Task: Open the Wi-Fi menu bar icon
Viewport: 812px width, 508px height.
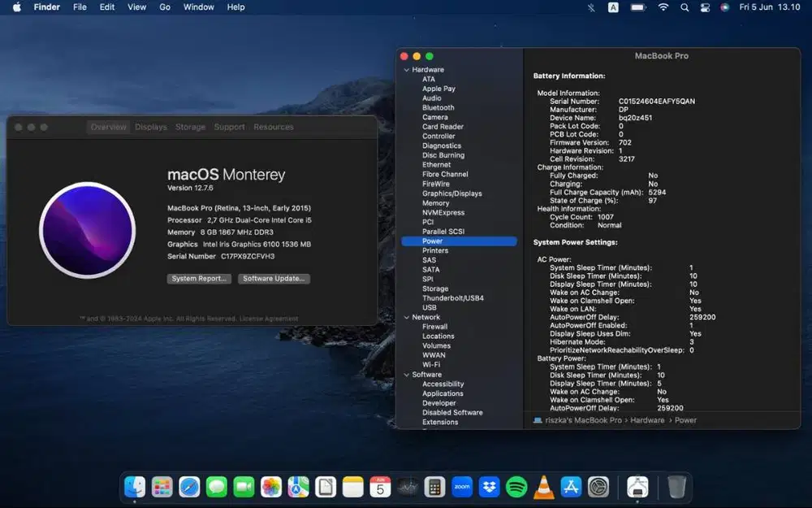Action: [x=663, y=7]
